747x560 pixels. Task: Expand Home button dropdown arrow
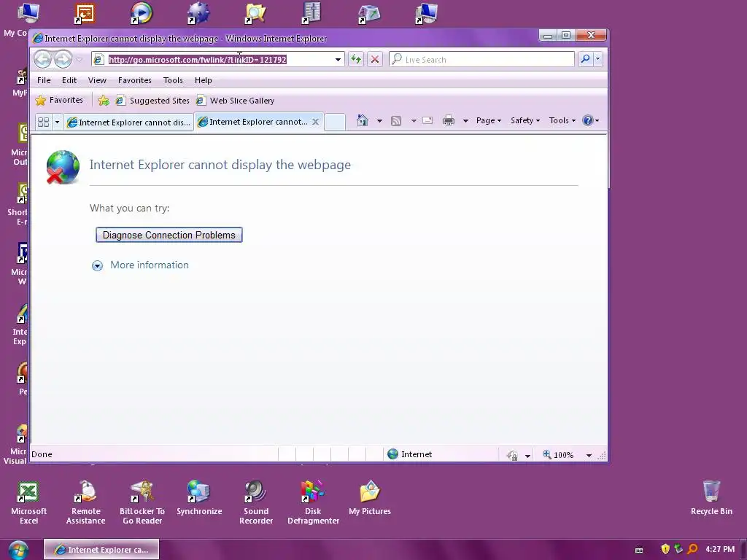tap(379, 121)
